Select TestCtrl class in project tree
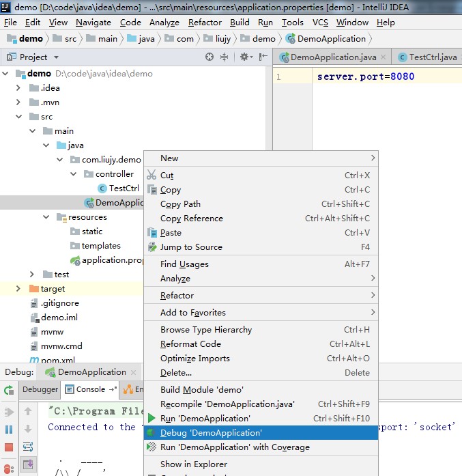Image resolution: width=462 pixels, height=476 pixels. (x=124, y=188)
